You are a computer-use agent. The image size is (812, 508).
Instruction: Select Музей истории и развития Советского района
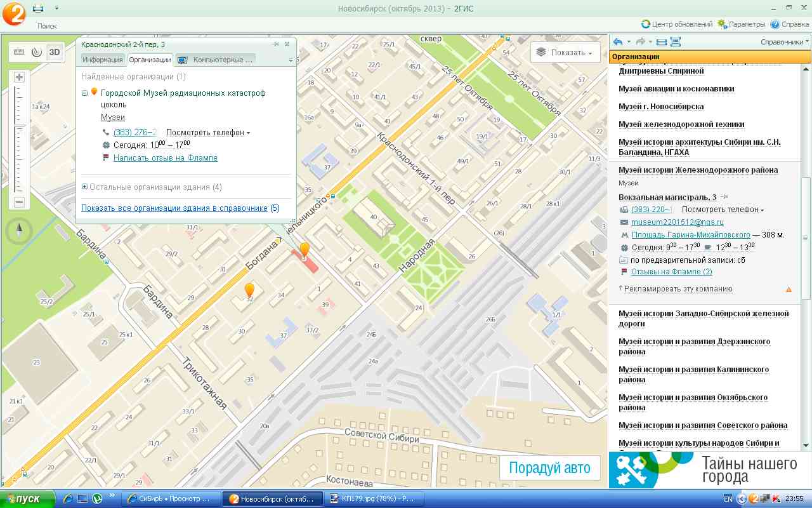[703, 425]
